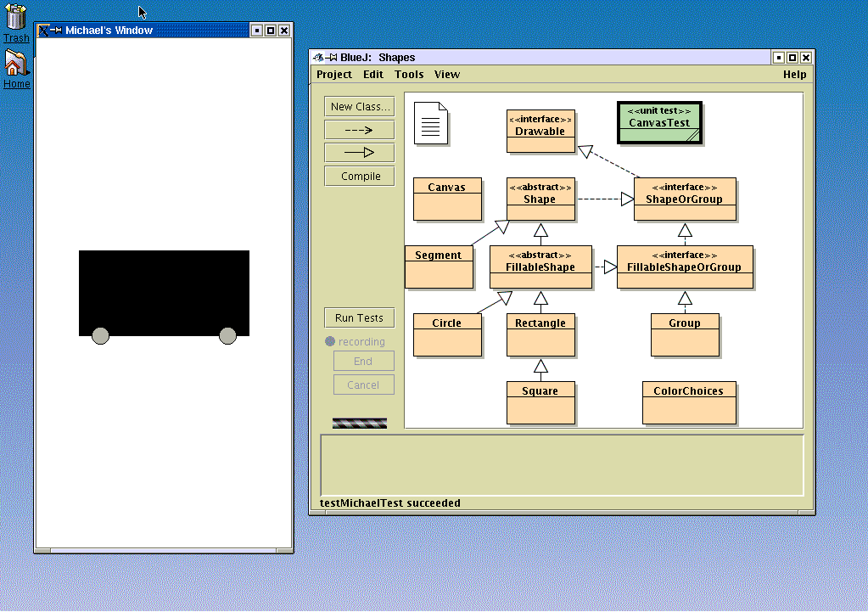Select the ColorChoices class box
Screen dimensions: 868x612
[x=688, y=402]
